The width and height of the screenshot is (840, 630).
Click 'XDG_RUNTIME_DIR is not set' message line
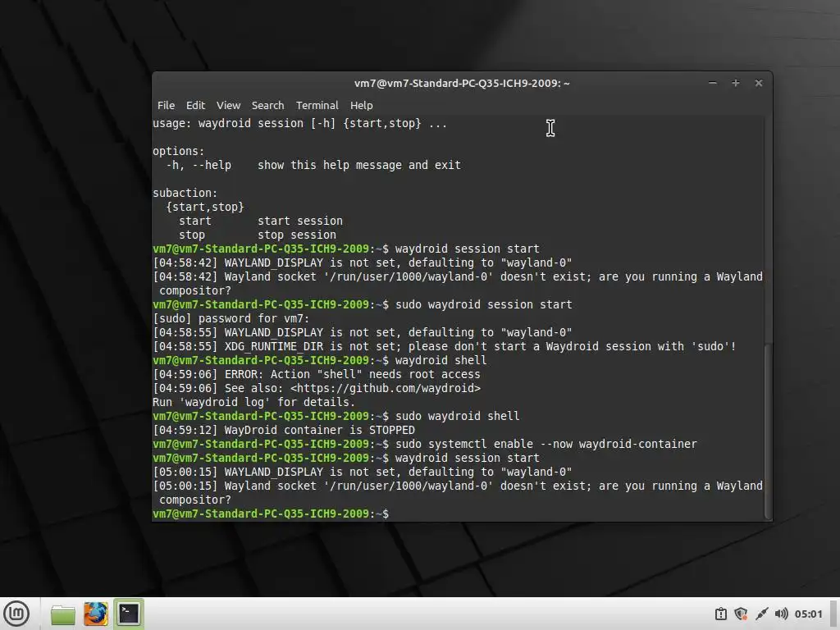445,346
